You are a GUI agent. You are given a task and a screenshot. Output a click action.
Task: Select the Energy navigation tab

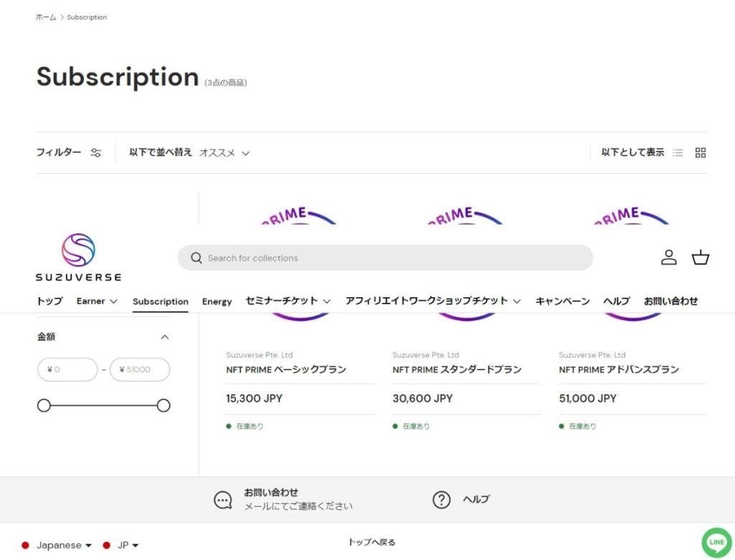(x=217, y=301)
